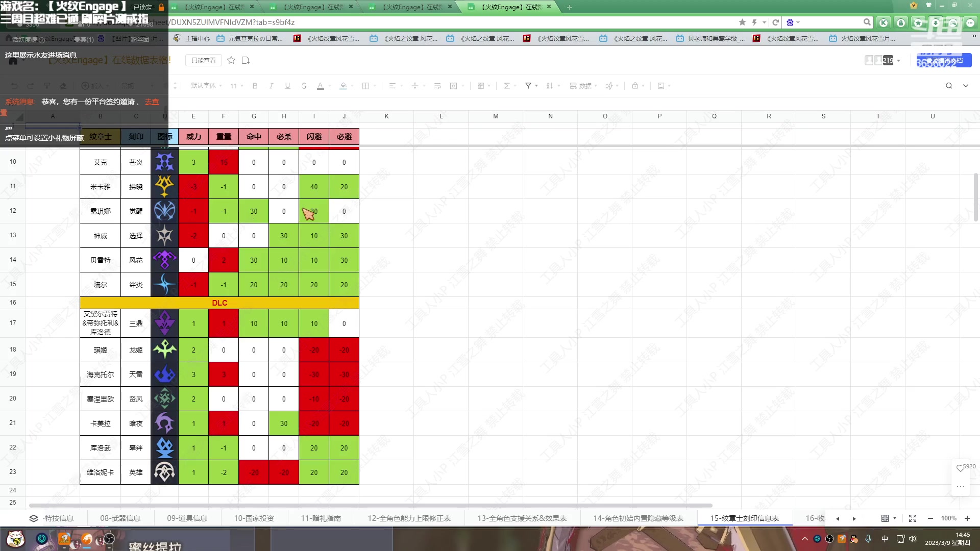Click the lock protection icon in toolbar
Screen dimensions: 980x551
click(635, 86)
